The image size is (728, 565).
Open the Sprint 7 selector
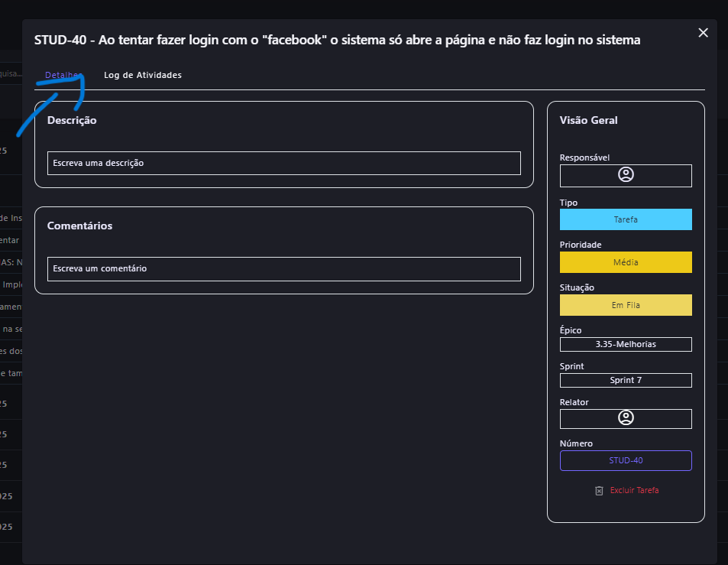click(626, 380)
